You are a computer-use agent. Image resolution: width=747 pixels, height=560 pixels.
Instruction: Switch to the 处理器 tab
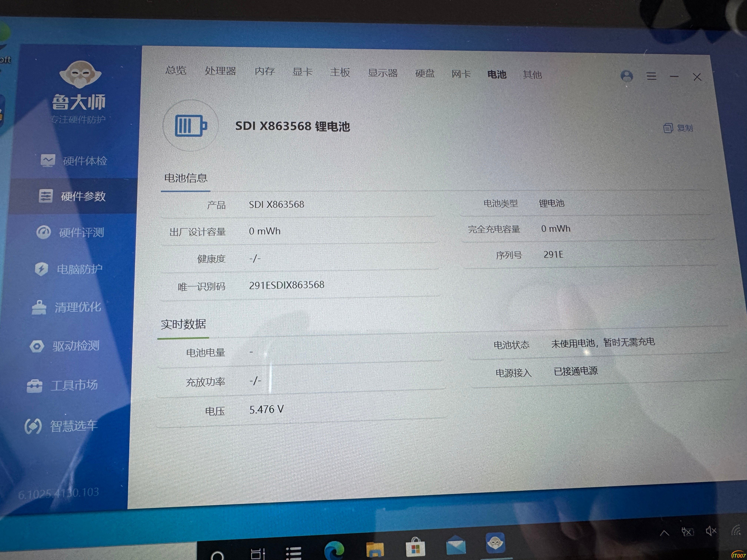[220, 71]
